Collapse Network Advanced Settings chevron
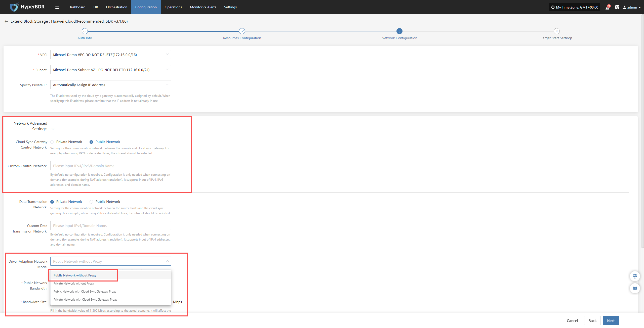 [53, 129]
